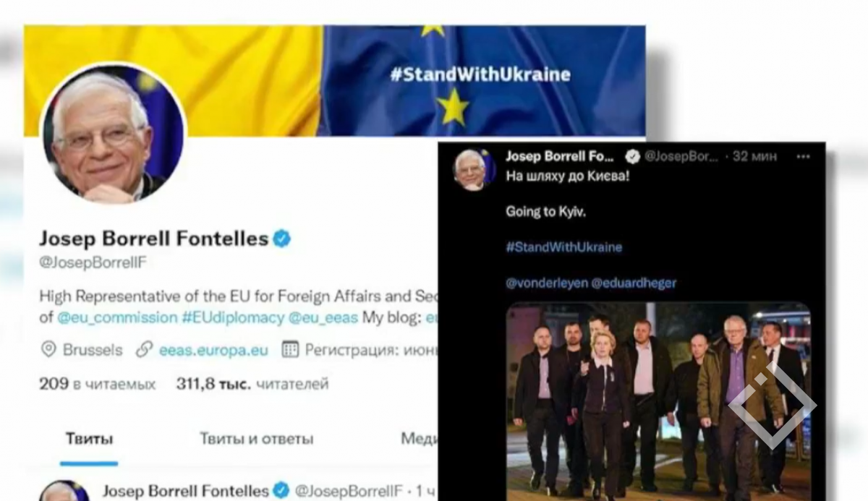Click the verified badge in the dark tweet header
Image resolution: width=868 pixels, height=501 pixels.
(x=631, y=156)
